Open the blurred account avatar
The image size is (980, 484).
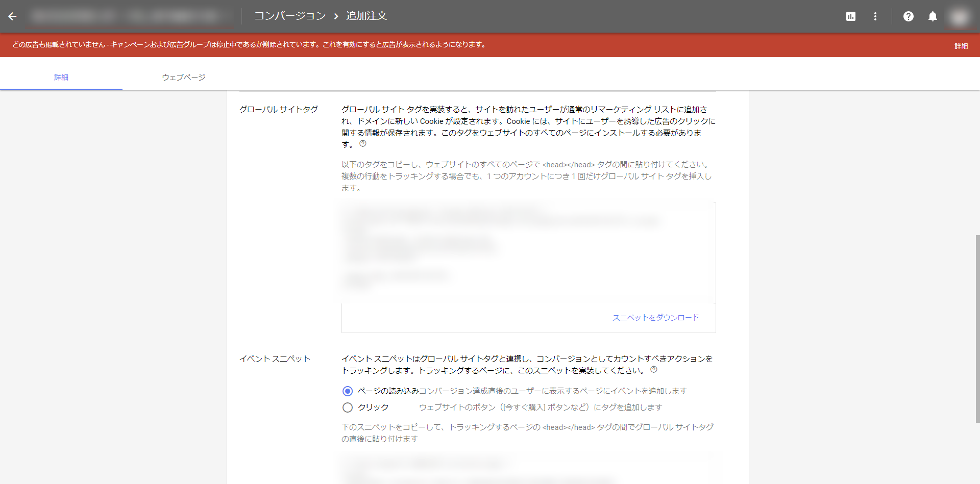click(x=960, y=17)
